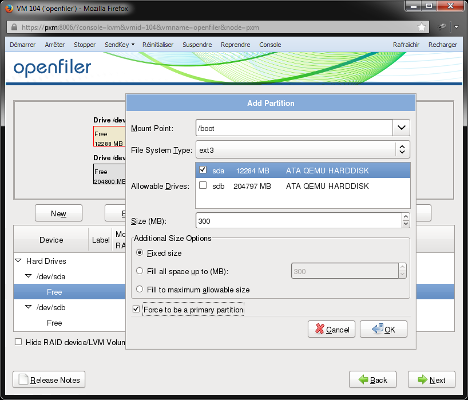Click the Démarrer menu item
Screen dimensions: 468x400
pos(22,45)
